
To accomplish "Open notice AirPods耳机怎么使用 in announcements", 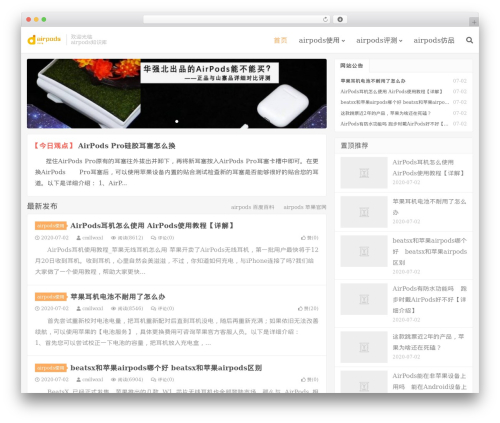I will click(391, 91).
